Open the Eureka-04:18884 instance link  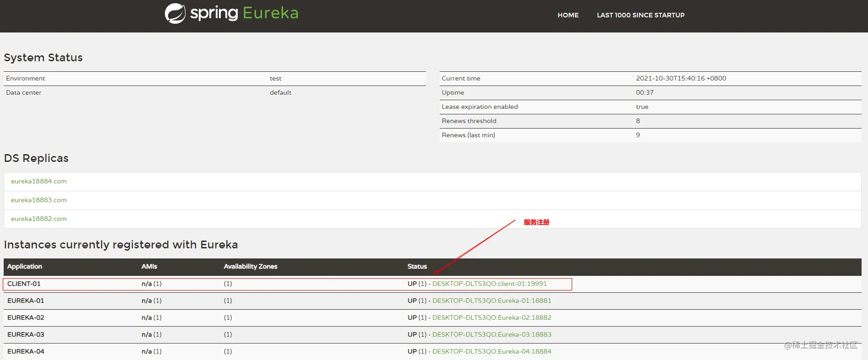click(492, 351)
